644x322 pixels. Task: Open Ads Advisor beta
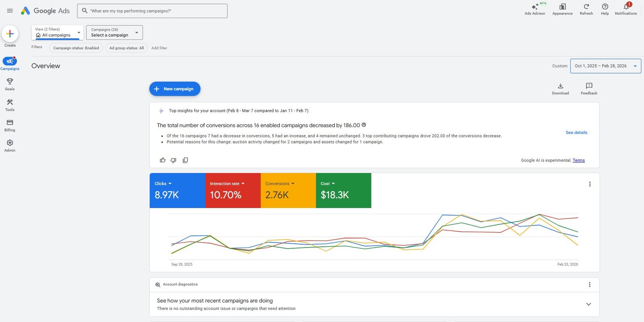click(535, 9)
